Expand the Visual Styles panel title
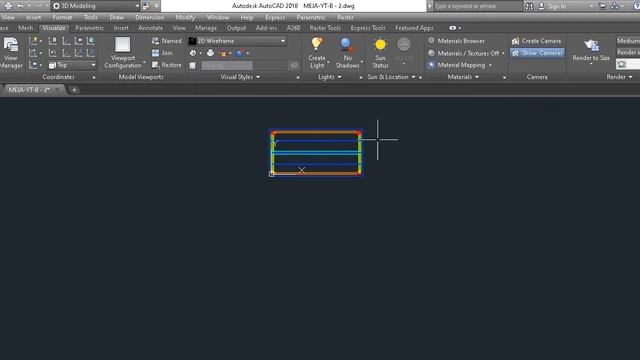 click(x=240, y=77)
